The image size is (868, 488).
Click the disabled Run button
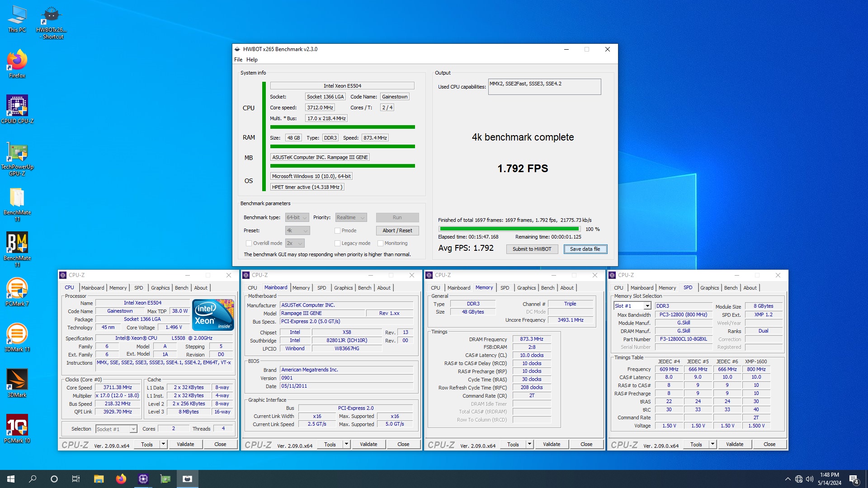tap(397, 217)
